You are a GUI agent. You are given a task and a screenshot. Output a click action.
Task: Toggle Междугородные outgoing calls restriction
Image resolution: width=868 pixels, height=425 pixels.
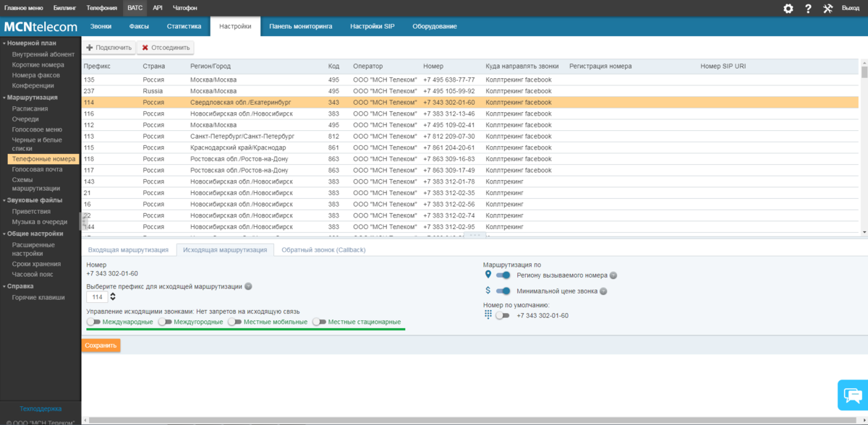pos(165,322)
